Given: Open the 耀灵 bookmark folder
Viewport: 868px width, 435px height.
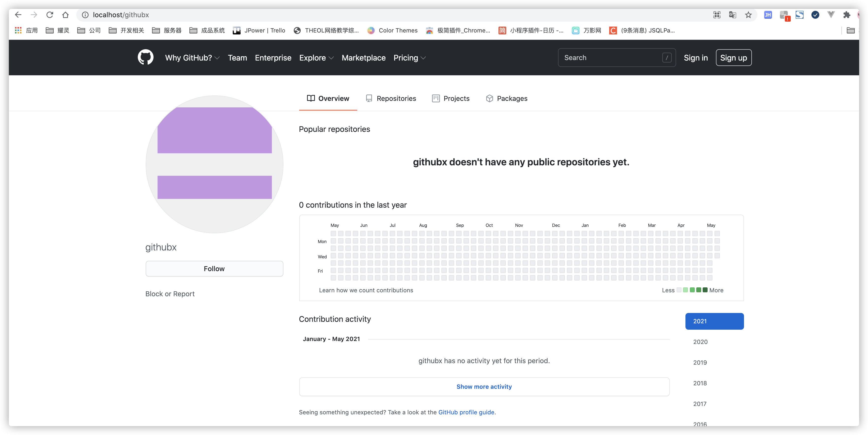Looking at the screenshot, I should pyautogui.click(x=57, y=30).
